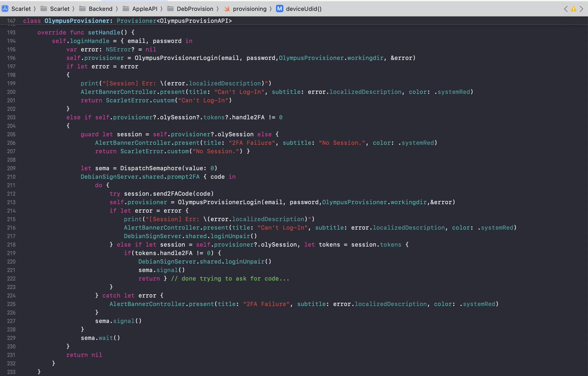The image size is (588, 376).
Task: Click "if let error = error" on line 197
Action: click(102, 67)
